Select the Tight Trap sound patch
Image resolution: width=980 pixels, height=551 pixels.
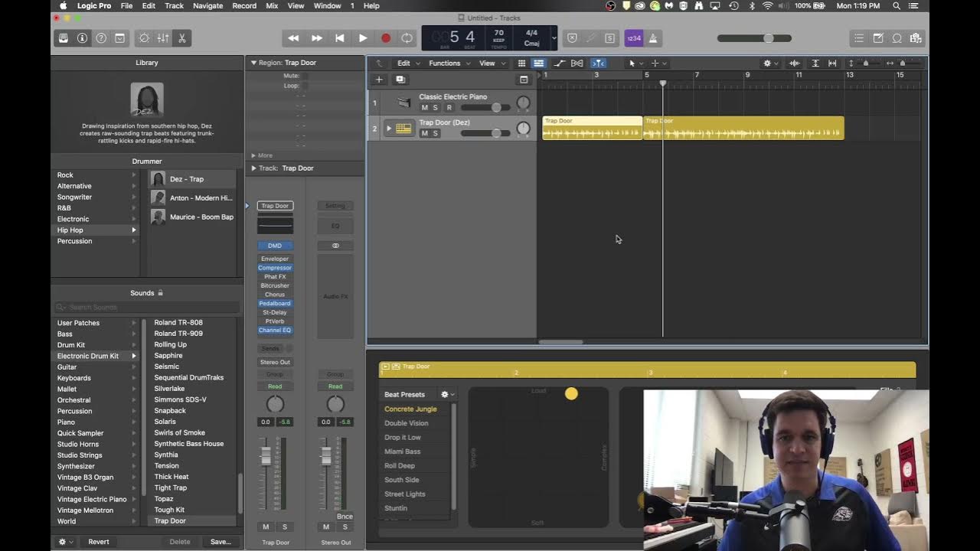(170, 487)
